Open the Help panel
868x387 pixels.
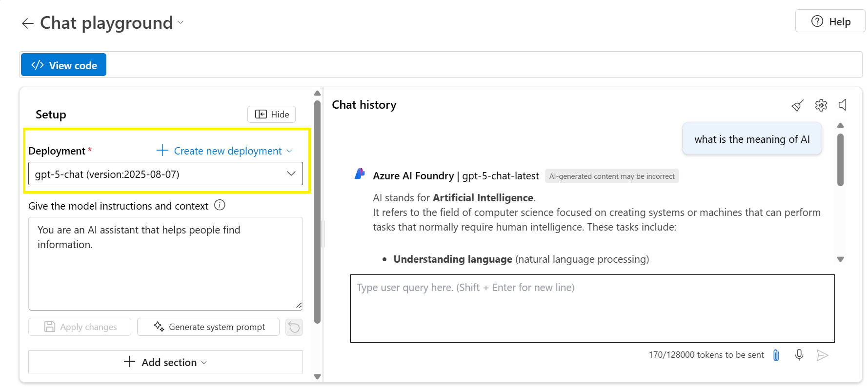click(x=830, y=21)
